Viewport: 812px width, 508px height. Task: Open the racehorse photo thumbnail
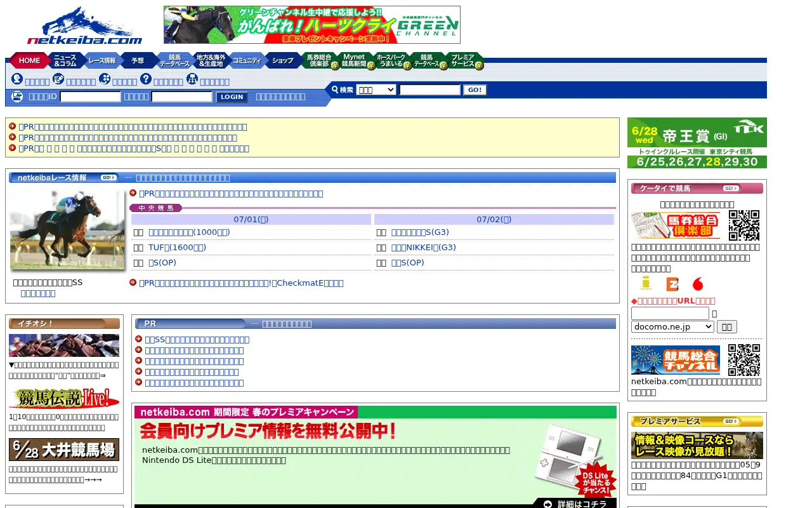67,230
